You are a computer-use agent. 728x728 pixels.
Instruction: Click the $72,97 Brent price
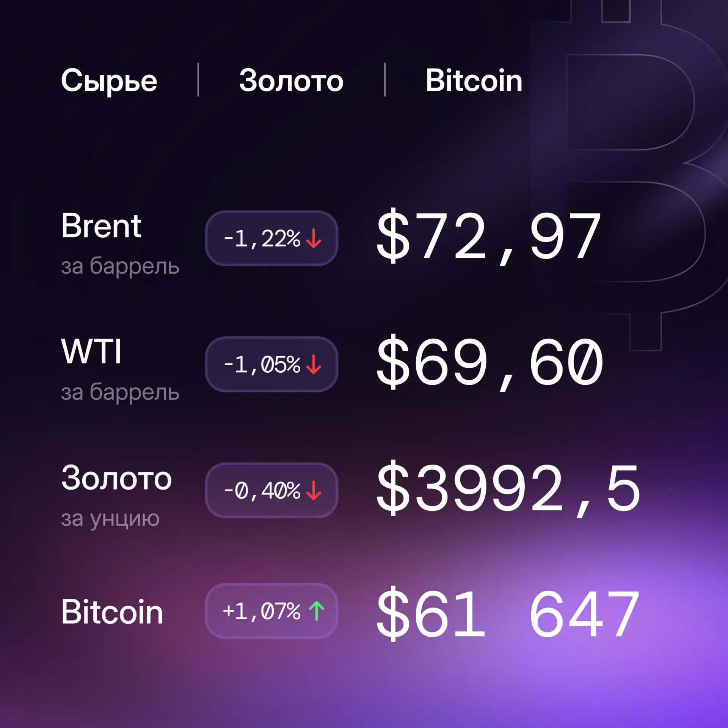point(489,237)
